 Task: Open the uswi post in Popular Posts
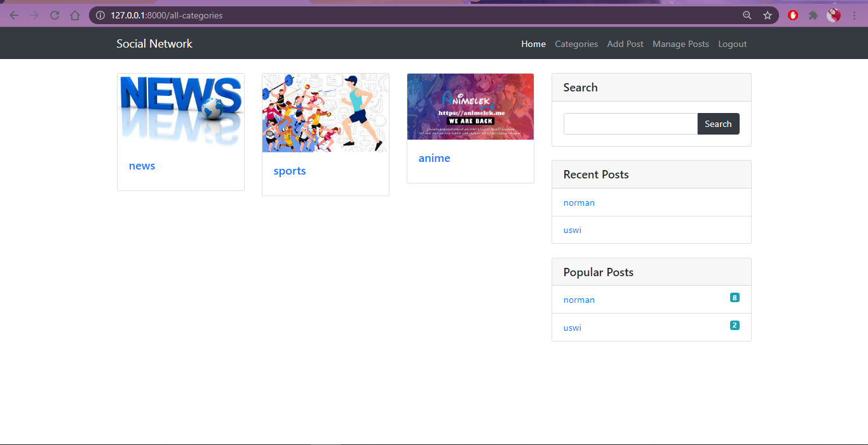572,328
